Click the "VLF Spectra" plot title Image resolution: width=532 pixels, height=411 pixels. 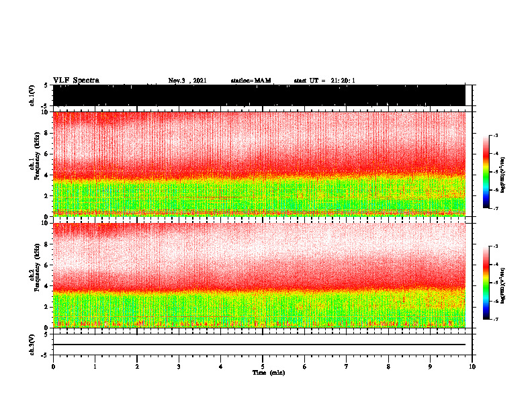pyautogui.click(x=76, y=81)
